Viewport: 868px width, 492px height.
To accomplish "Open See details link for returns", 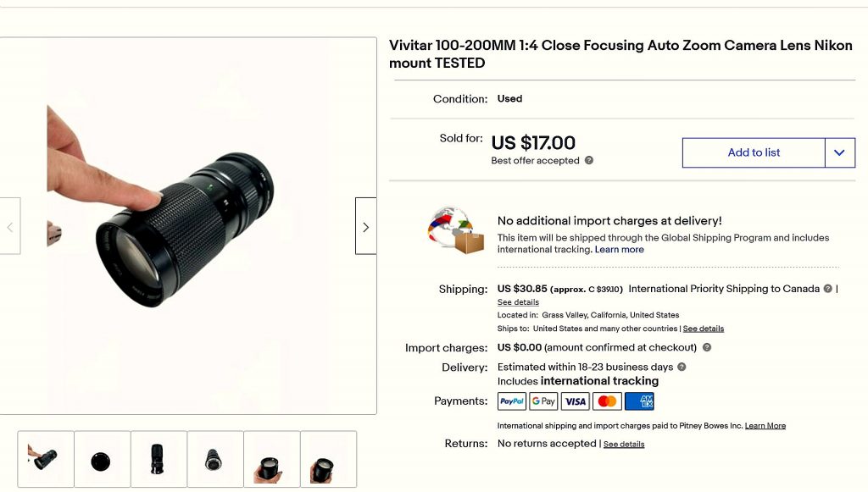I will point(624,445).
